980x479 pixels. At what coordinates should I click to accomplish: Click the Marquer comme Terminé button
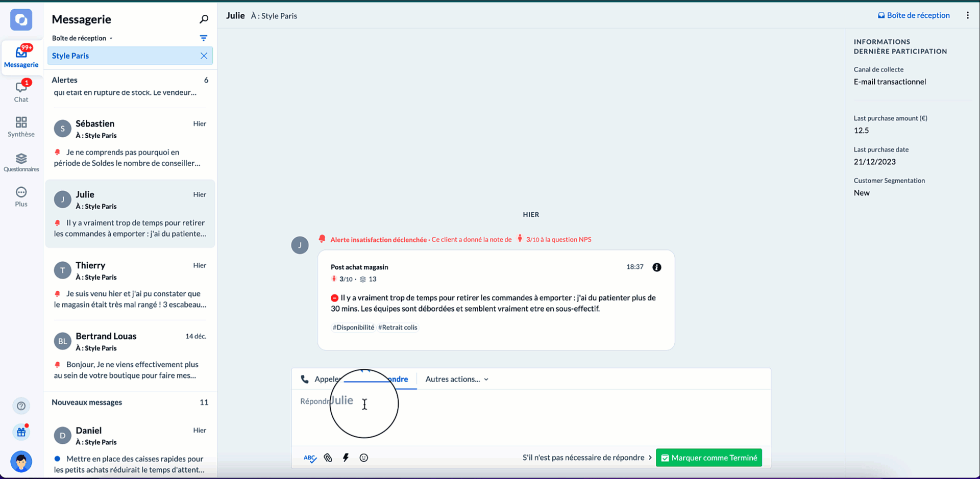708,458
